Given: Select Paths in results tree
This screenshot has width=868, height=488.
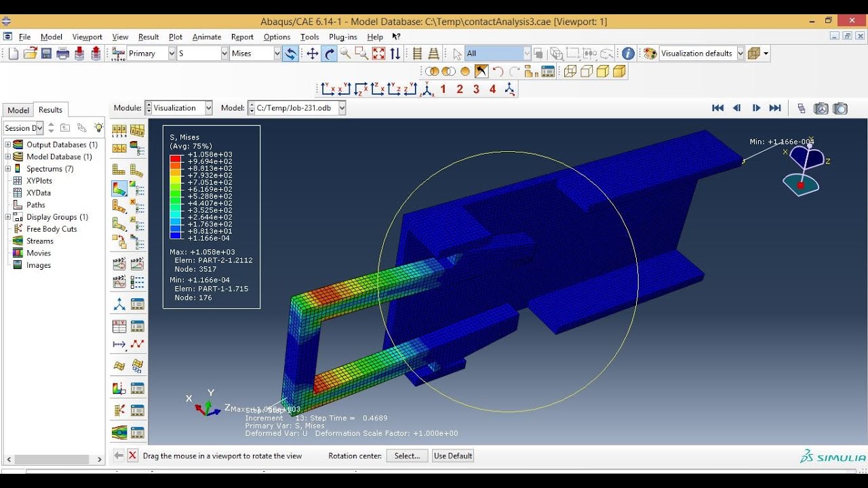Looking at the screenshot, I should tap(36, 205).
